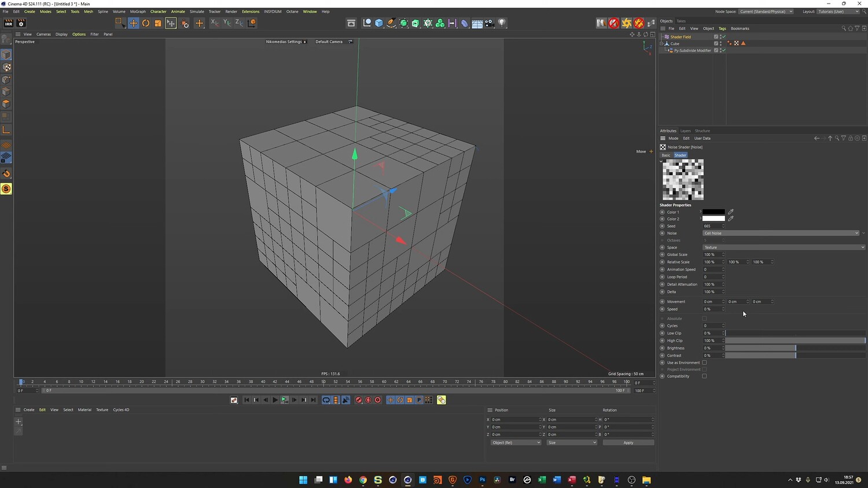Collapse the Cube hierarchy in Objects panel
The width and height of the screenshot is (868, 488).
point(661,43)
